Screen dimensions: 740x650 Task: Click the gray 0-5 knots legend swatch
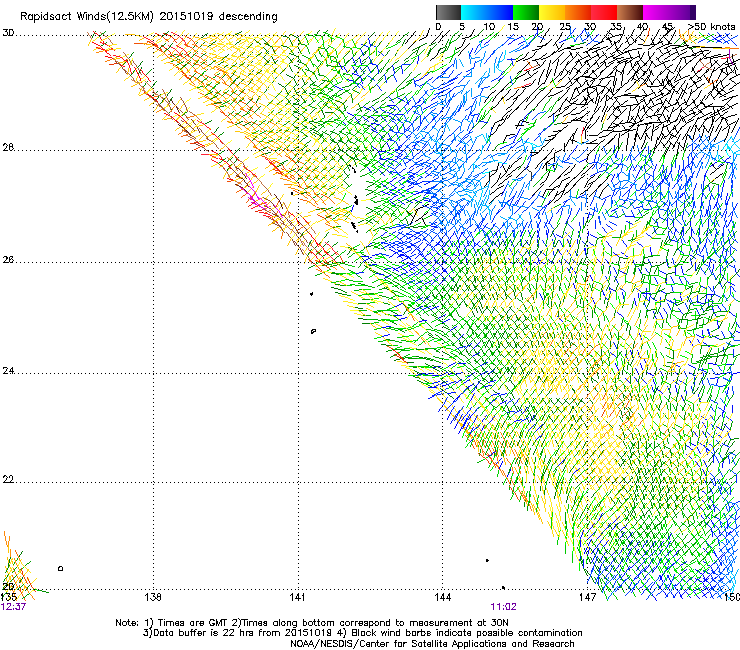click(448, 12)
